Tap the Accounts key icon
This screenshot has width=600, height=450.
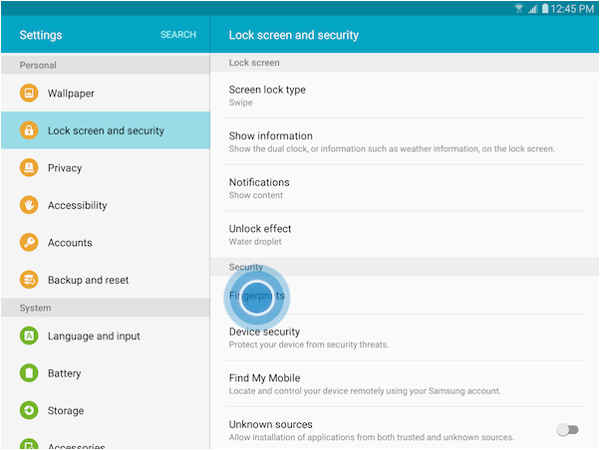tap(29, 242)
